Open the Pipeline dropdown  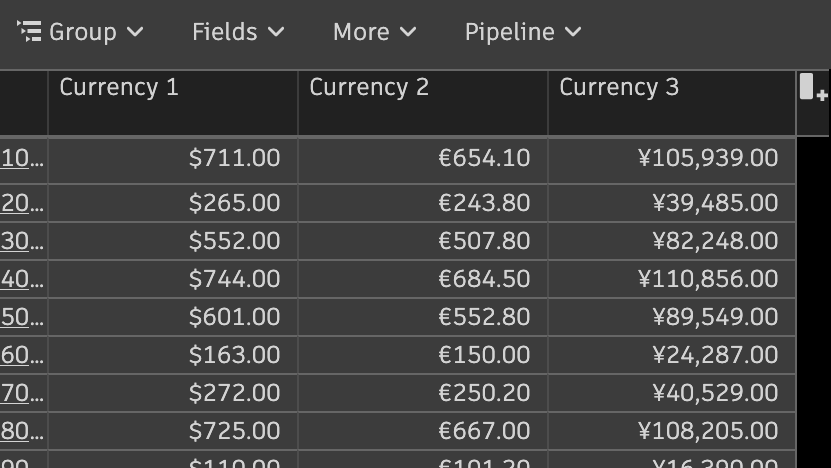point(522,32)
